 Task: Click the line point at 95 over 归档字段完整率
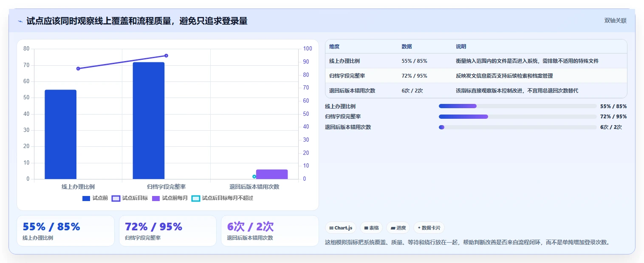coord(166,56)
